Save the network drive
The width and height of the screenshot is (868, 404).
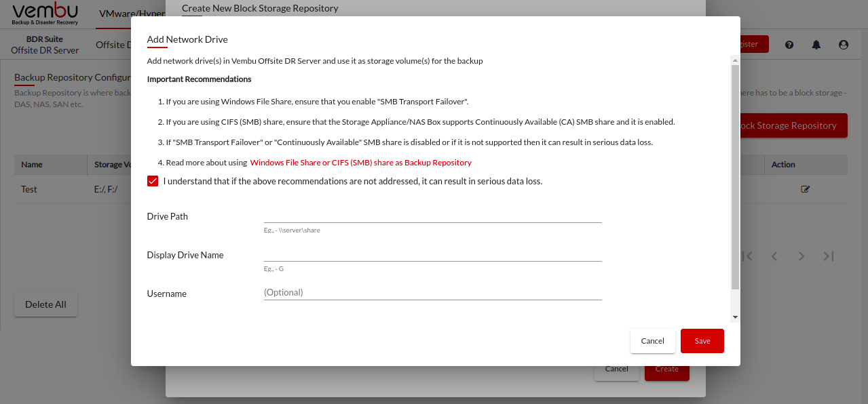702,341
